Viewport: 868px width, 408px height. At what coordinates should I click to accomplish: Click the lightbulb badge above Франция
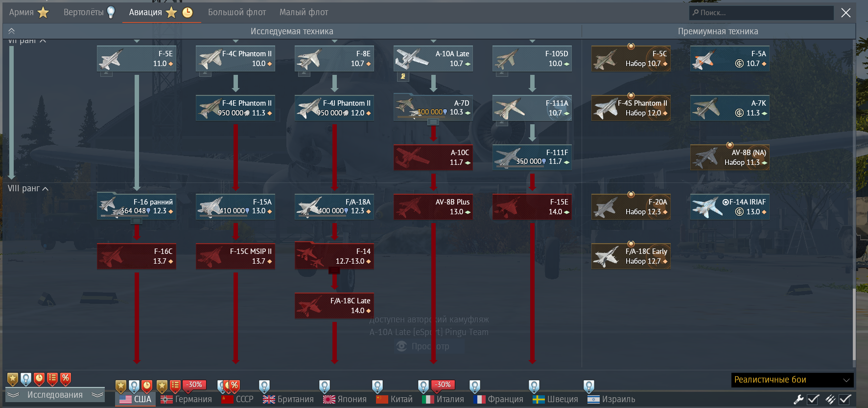click(x=475, y=386)
